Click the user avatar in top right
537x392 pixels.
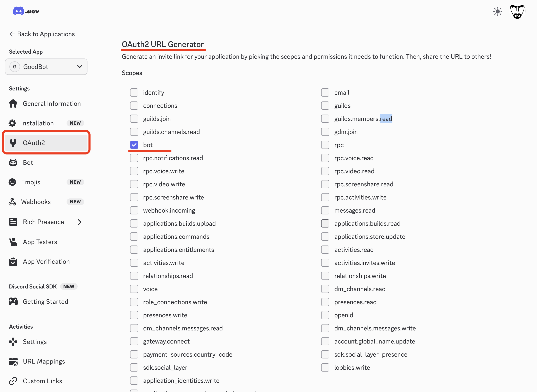(517, 11)
